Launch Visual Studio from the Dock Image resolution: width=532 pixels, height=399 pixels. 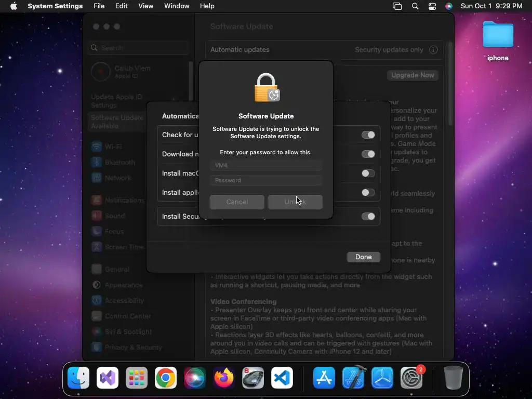click(x=108, y=378)
